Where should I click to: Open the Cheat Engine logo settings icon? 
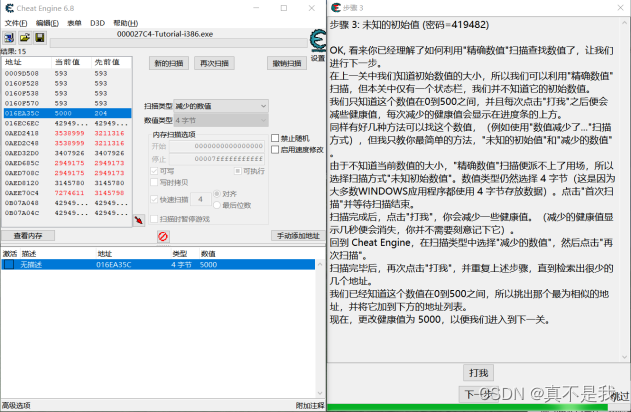318,42
